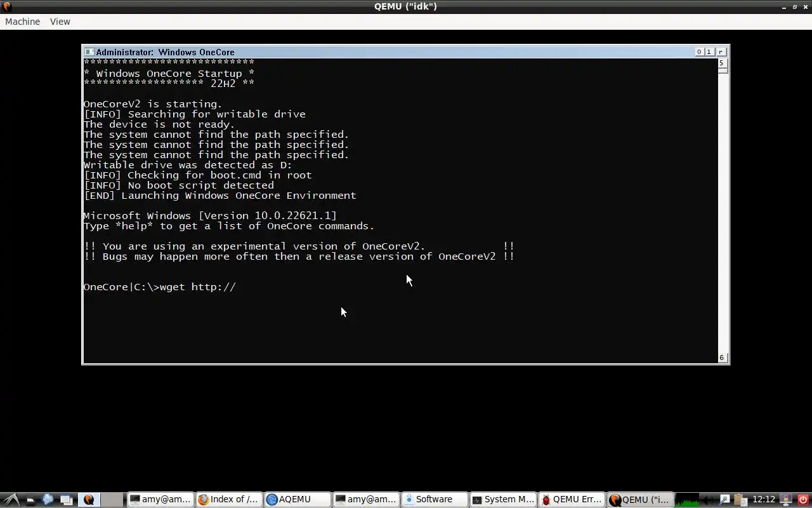812x508 pixels.
Task: Open the CPU usage monitor graph
Action: [x=687, y=500]
